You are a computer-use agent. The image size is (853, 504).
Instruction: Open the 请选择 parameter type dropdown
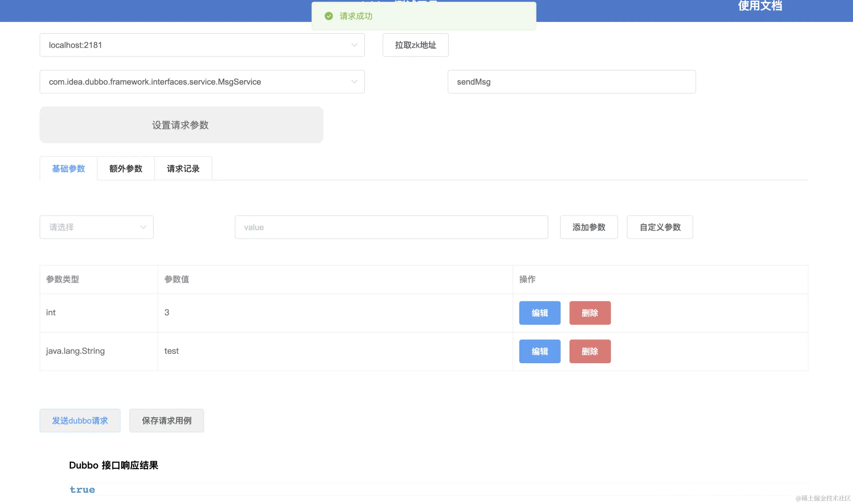(x=96, y=227)
